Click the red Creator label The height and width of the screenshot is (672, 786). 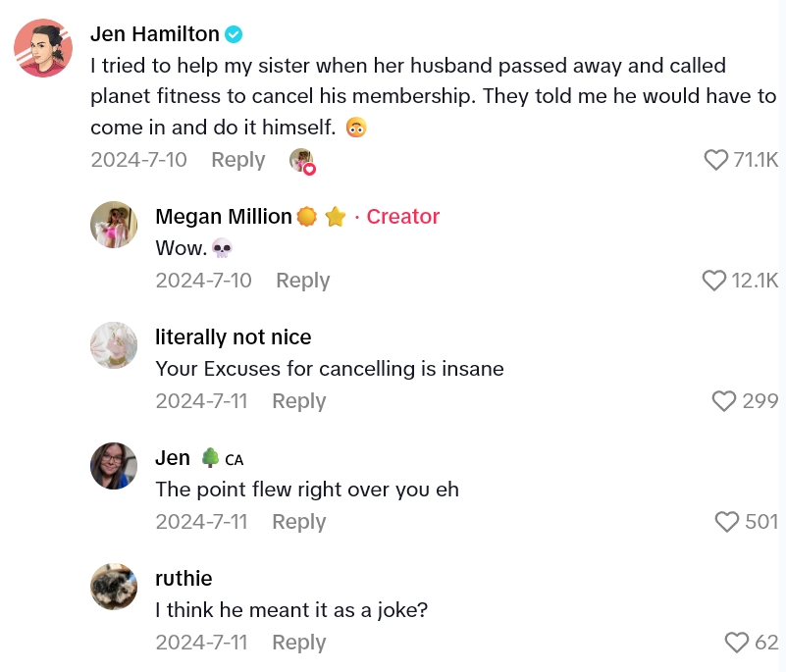coord(402,216)
